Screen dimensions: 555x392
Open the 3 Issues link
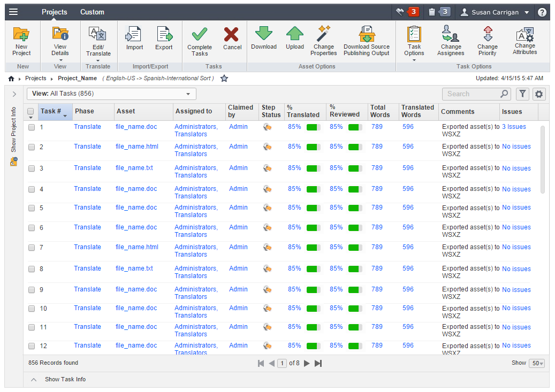point(514,127)
